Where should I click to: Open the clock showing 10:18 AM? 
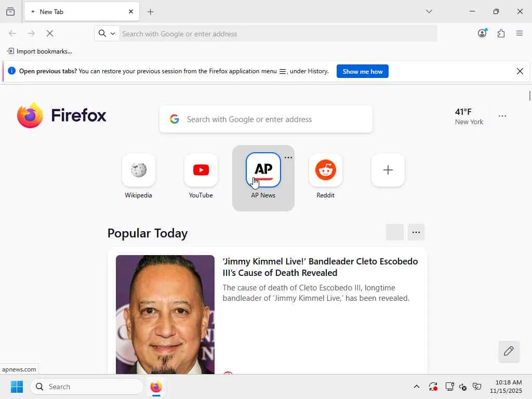[506, 387]
